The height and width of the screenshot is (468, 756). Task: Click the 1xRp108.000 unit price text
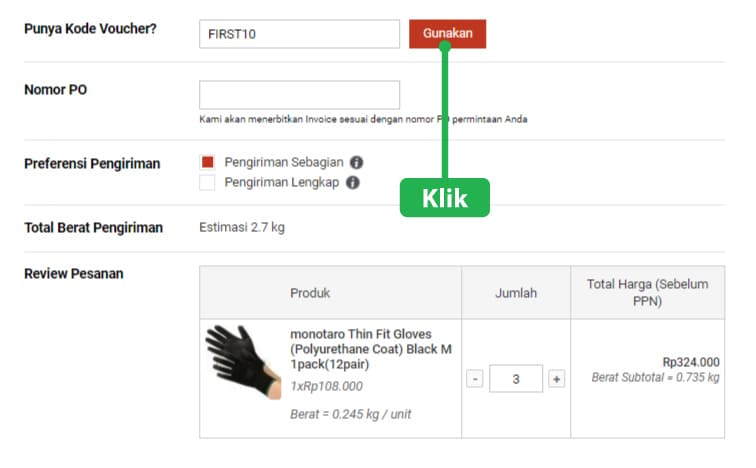[326, 386]
